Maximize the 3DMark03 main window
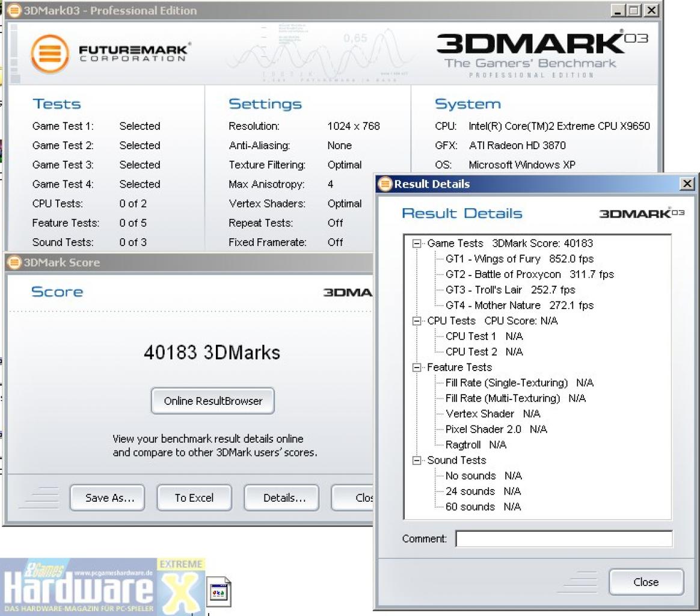The image size is (700, 616). (633, 10)
